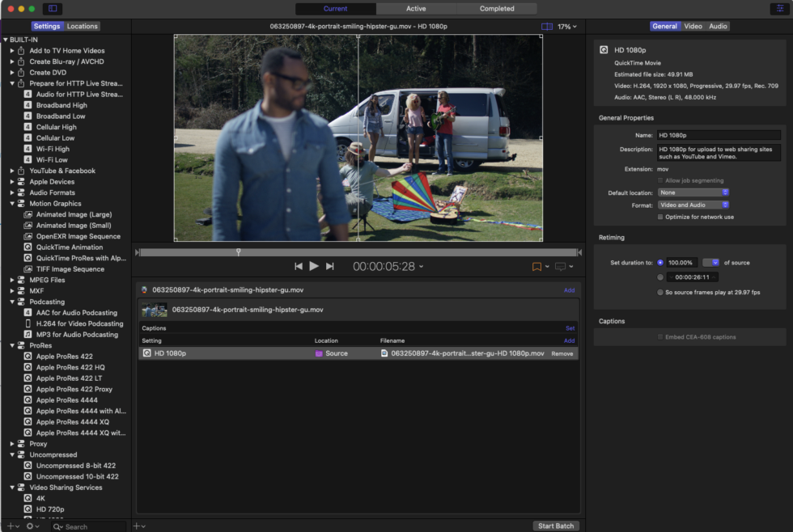
Task: Go to previous frame marker button
Action: point(299,266)
